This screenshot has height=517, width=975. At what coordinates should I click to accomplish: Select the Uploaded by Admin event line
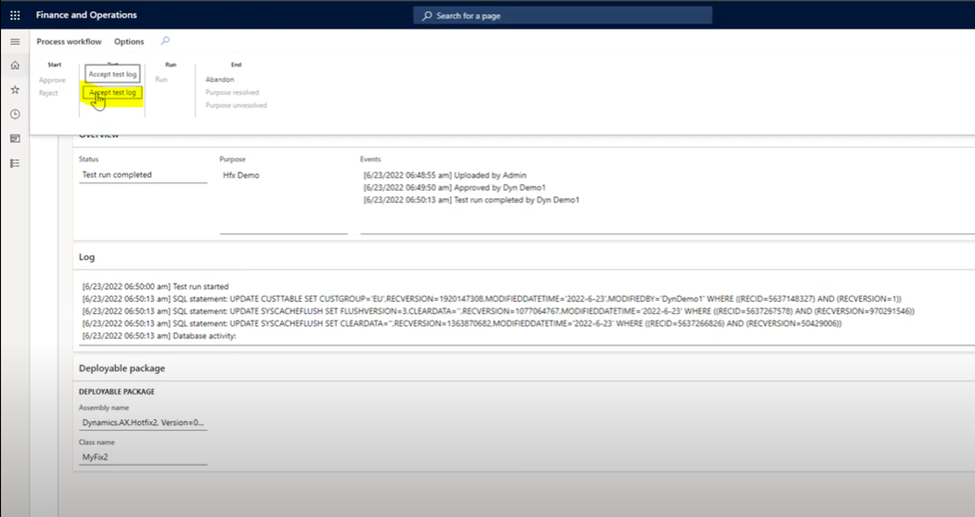[x=445, y=175]
